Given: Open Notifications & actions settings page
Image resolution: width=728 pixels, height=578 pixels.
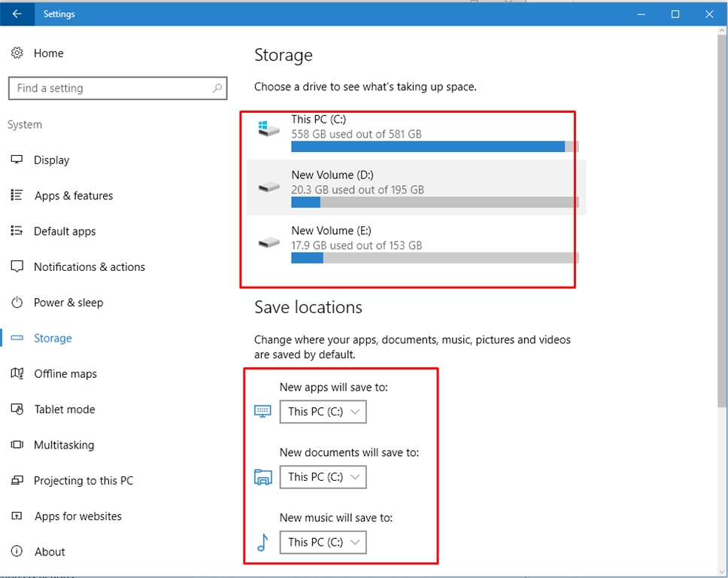Looking at the screenshot, I should click(x=89, y=267).
